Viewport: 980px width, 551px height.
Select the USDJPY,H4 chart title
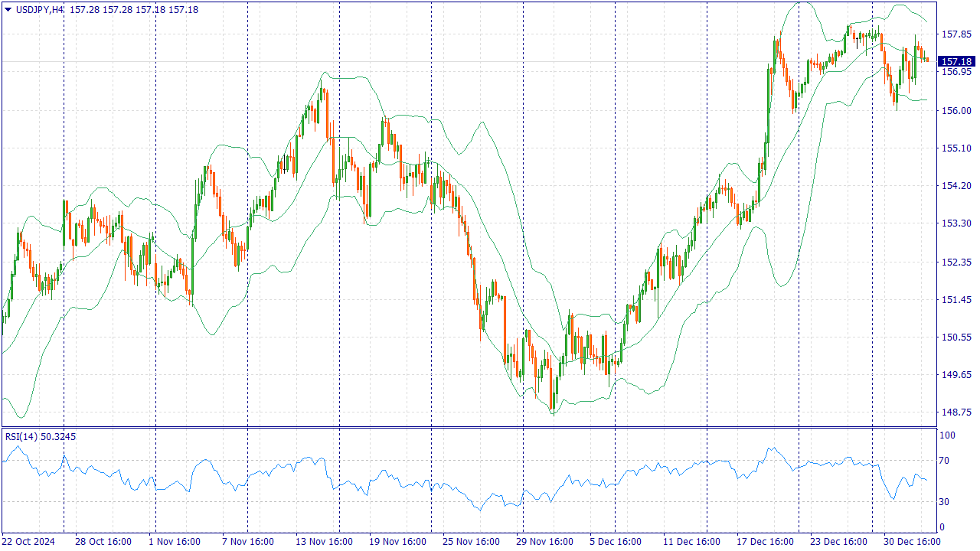click(40, 9)
